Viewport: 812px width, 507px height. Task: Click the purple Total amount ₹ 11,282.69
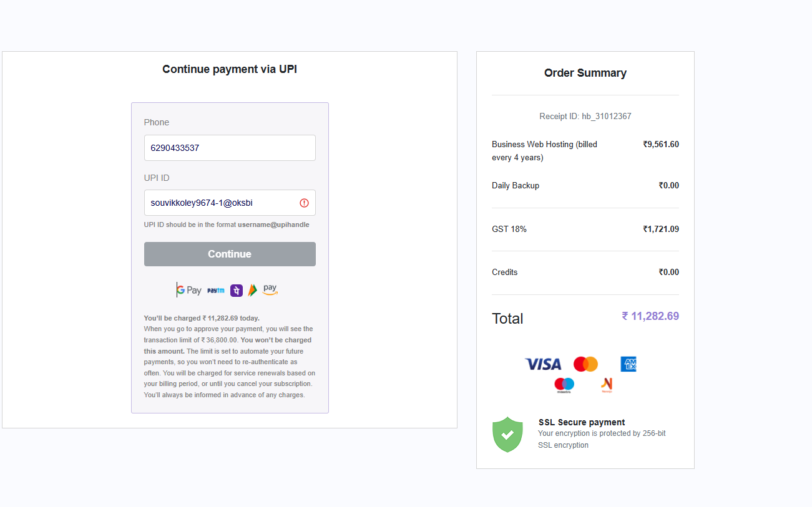click(650, 316)
